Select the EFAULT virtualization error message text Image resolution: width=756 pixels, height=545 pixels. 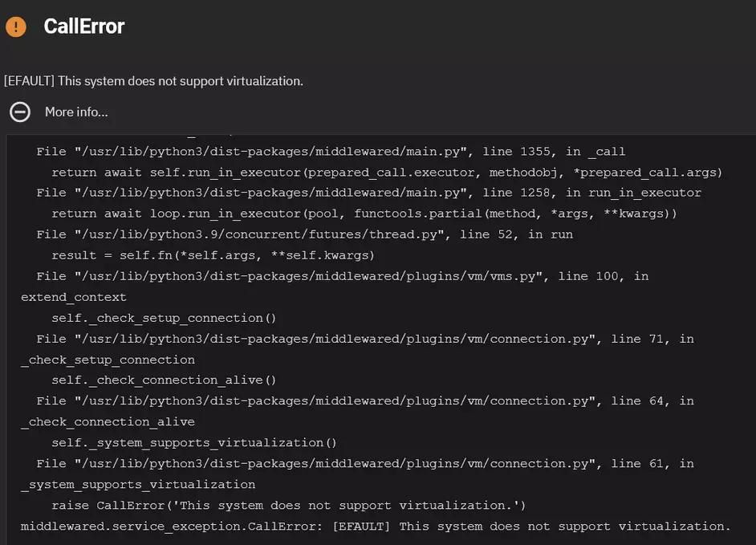click(x=152, y=79)
